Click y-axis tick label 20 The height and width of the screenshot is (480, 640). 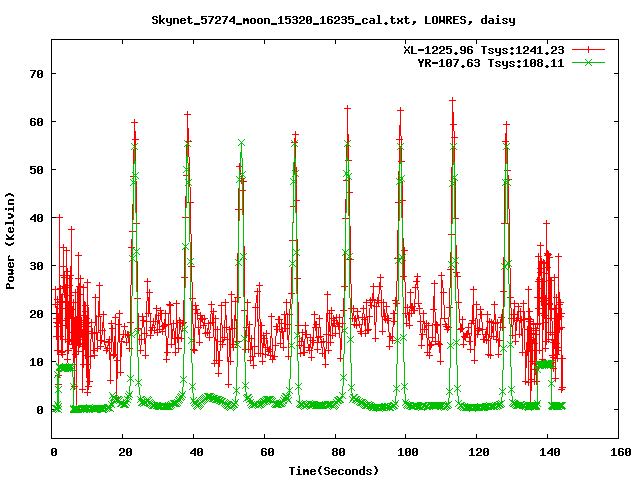tap(36, 314)
